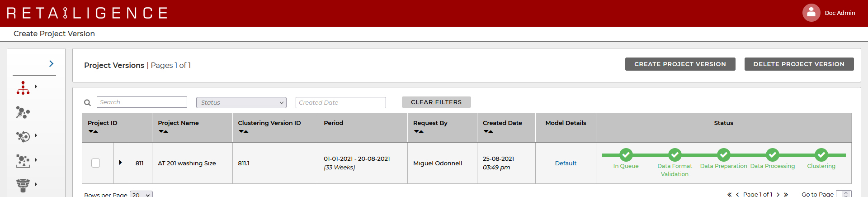Click the Created Date filter field
868x197 pixels.
pos(341,102)
